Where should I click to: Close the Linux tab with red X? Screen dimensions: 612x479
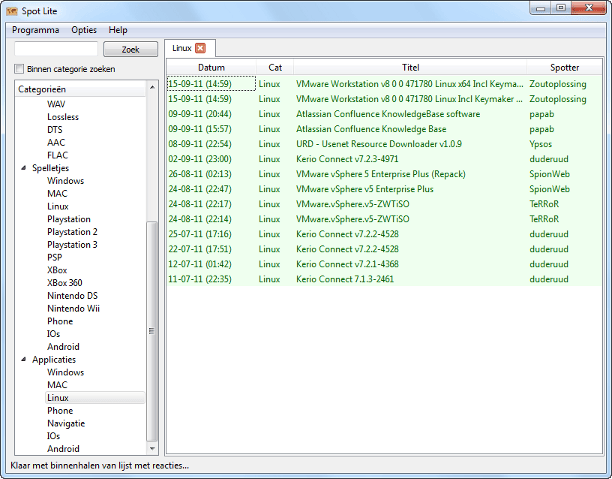point(200,48)
